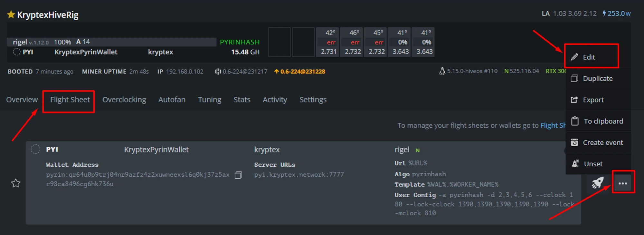Viewport: 644px width, 235px height.
Task: Open the Overview tab
Action: point(22,100)
